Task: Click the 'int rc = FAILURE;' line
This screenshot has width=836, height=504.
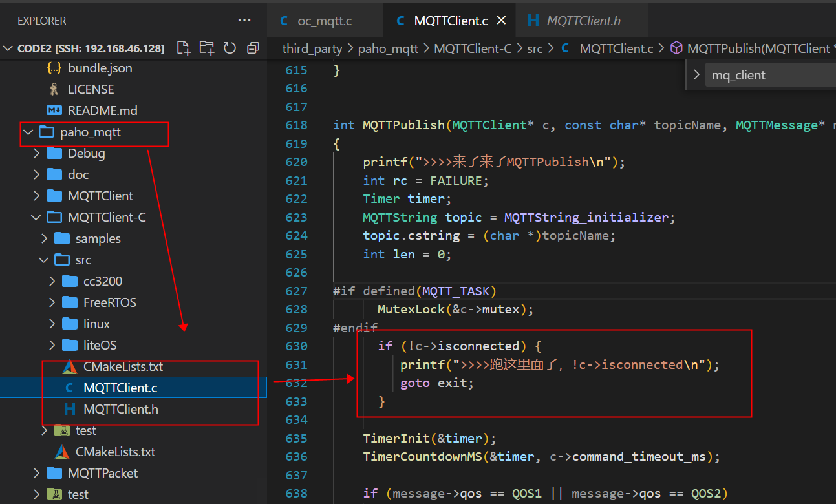Action: (426, 181)
